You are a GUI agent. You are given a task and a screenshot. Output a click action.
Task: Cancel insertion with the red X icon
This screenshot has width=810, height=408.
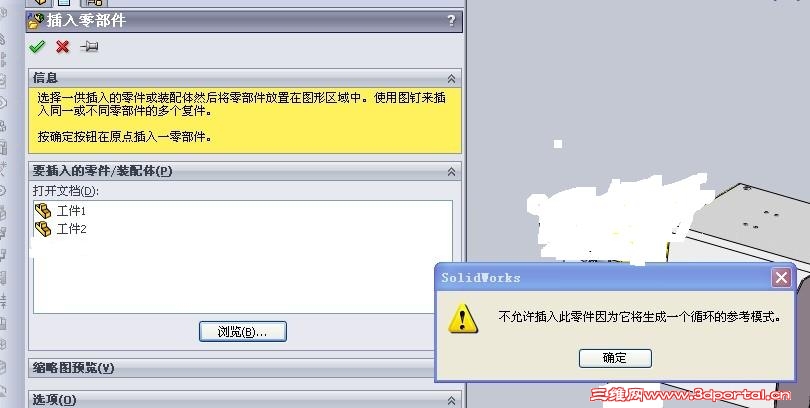[63, 47]
